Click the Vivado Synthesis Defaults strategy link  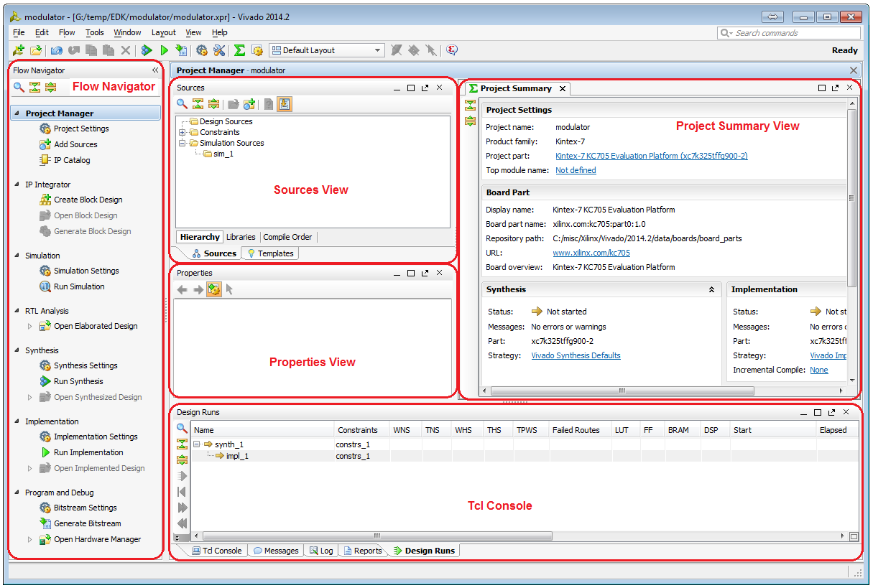(576, 355)
